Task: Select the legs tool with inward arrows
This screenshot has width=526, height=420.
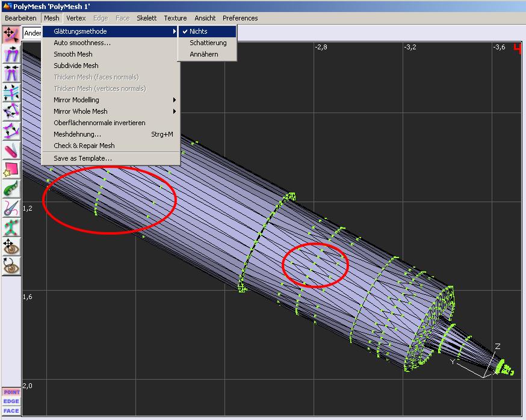Action: pos(11,73)
